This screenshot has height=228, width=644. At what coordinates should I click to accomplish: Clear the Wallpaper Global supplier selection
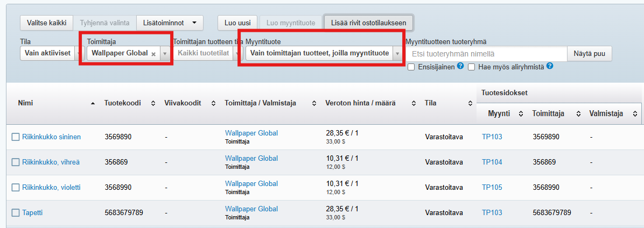(153, 54)
